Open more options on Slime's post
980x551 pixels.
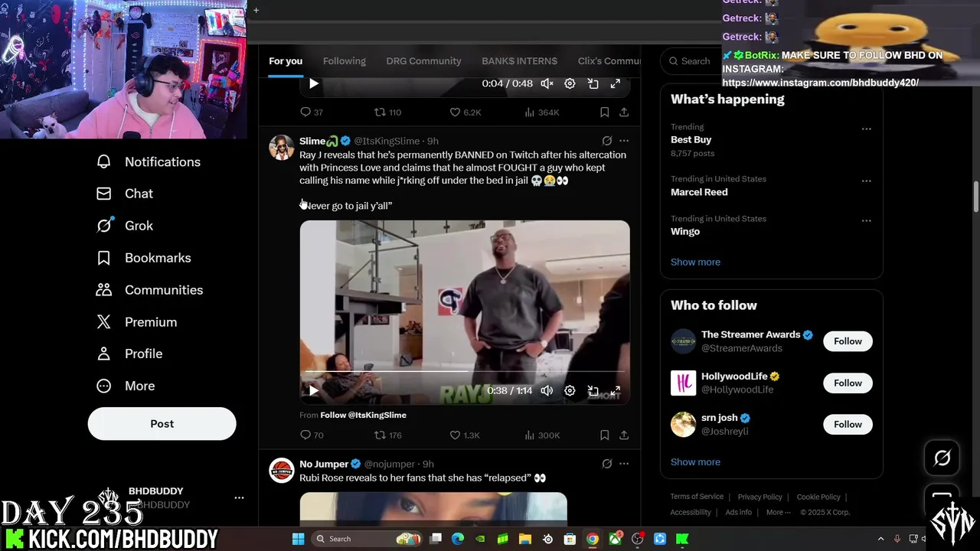624,141
